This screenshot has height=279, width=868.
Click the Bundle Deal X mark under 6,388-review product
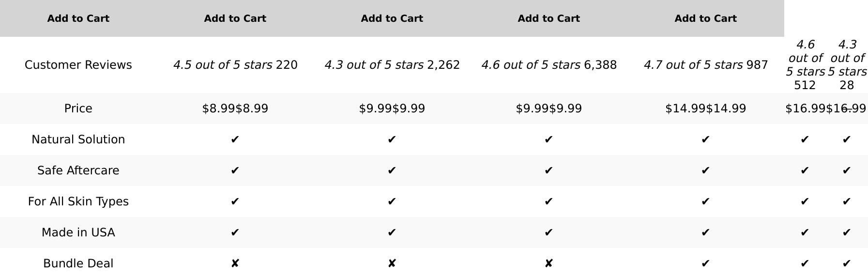548,263
